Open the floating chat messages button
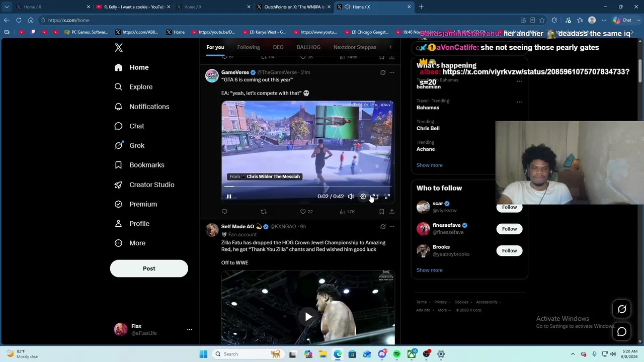644x362 pixels. tap(622, 332)
